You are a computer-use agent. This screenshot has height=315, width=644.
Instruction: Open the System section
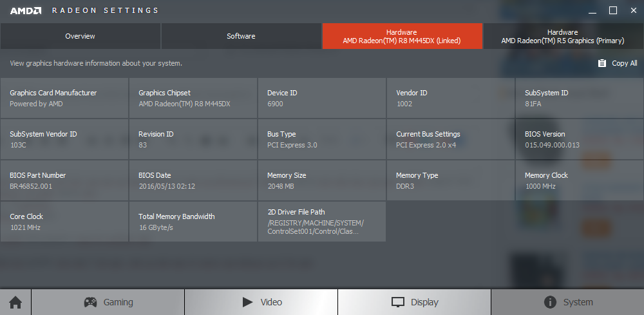pos(567,302)
